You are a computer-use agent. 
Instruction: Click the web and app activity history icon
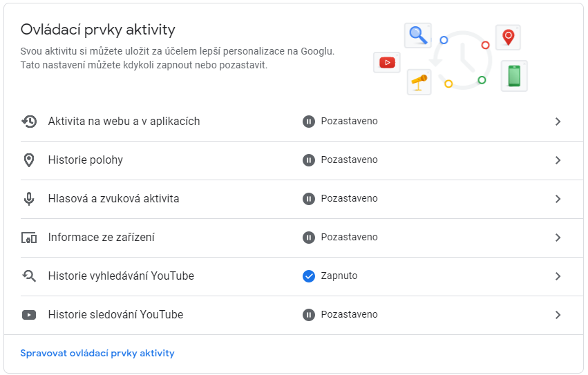click(x=29, y=122)
